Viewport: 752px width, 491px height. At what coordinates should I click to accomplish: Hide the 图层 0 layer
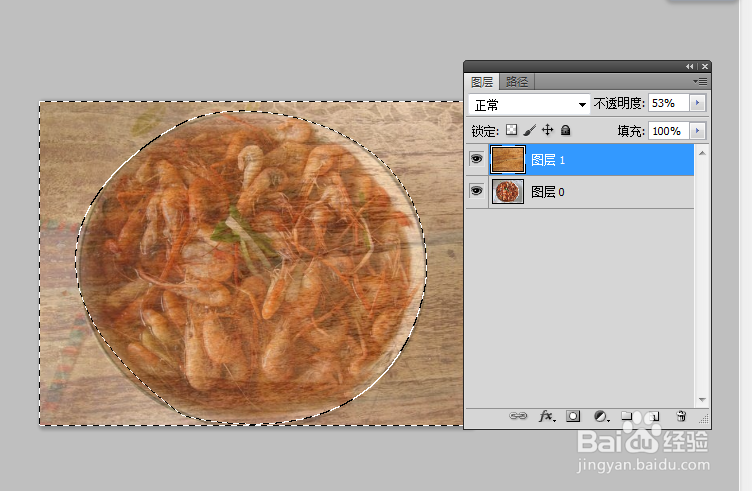coord(476,191)
